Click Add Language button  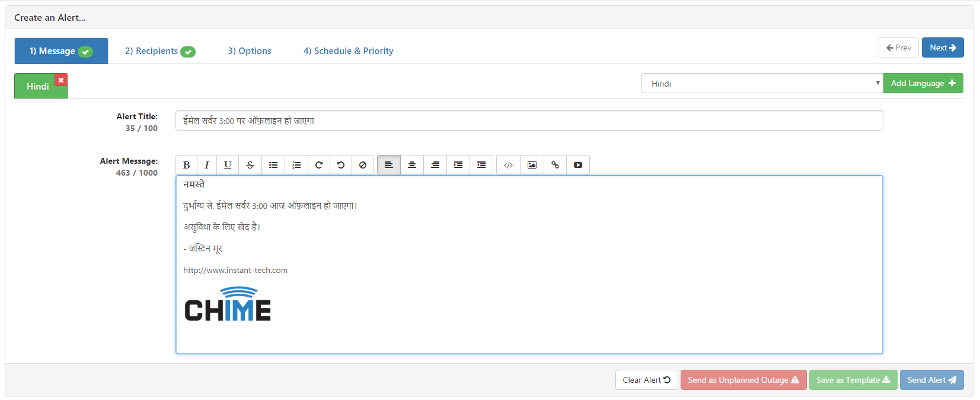[923, 83]
